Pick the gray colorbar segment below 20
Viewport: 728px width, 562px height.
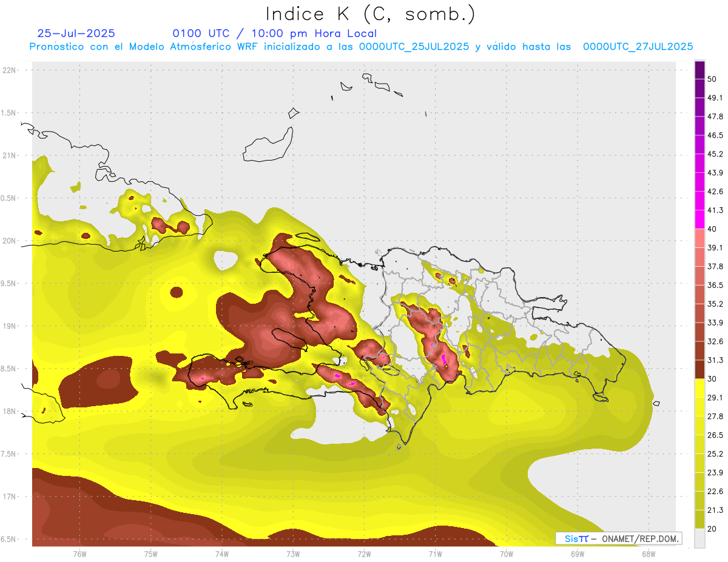click(x=700, y=538)
